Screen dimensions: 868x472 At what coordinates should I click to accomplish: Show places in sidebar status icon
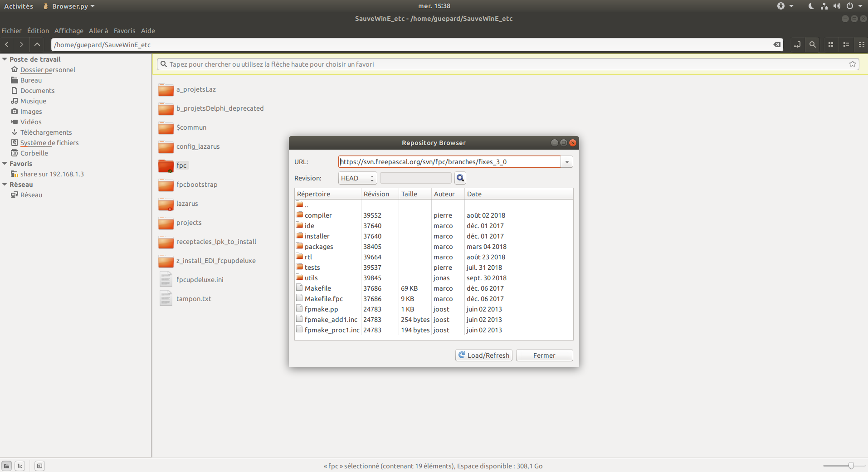[7, 466]
